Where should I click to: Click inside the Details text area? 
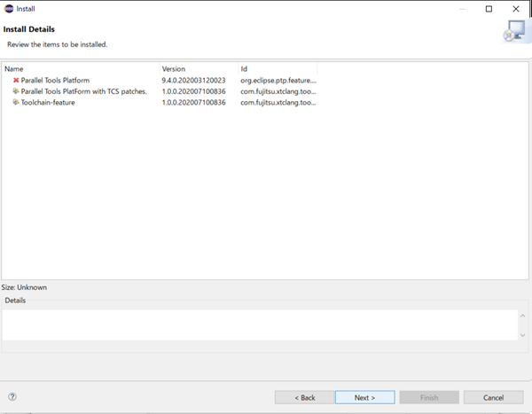coord(257,324)
